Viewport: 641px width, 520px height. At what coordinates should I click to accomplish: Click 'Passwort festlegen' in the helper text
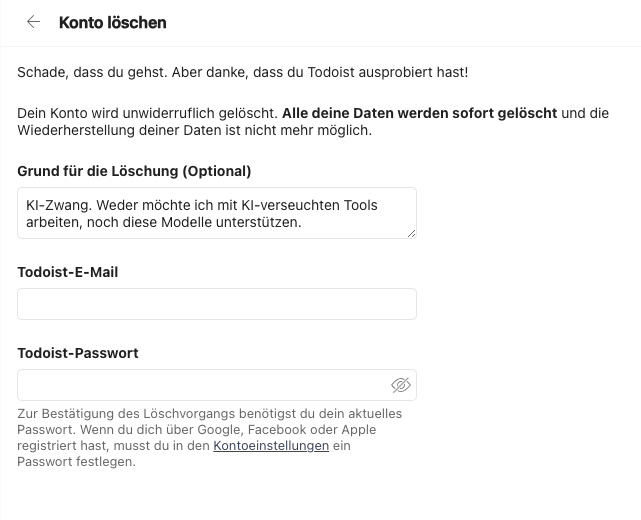[x=76, y=462]
